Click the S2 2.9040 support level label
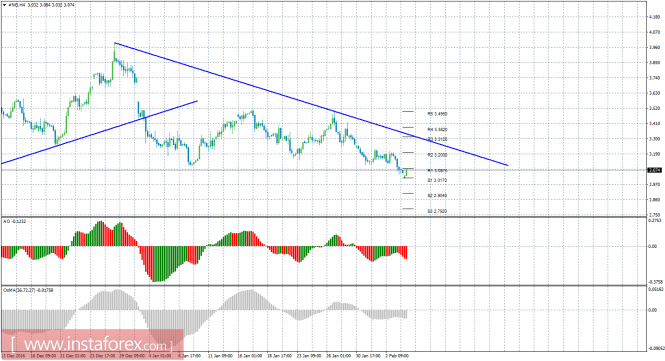665x361 pixels. click(x=437, y=196)
